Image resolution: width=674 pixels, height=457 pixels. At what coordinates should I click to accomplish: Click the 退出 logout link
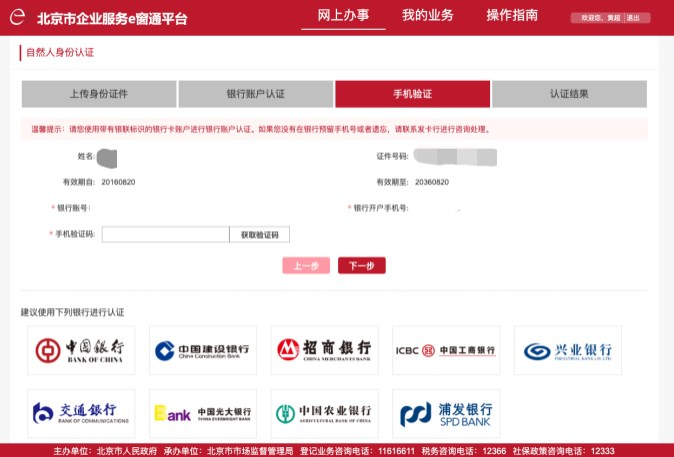631,18
